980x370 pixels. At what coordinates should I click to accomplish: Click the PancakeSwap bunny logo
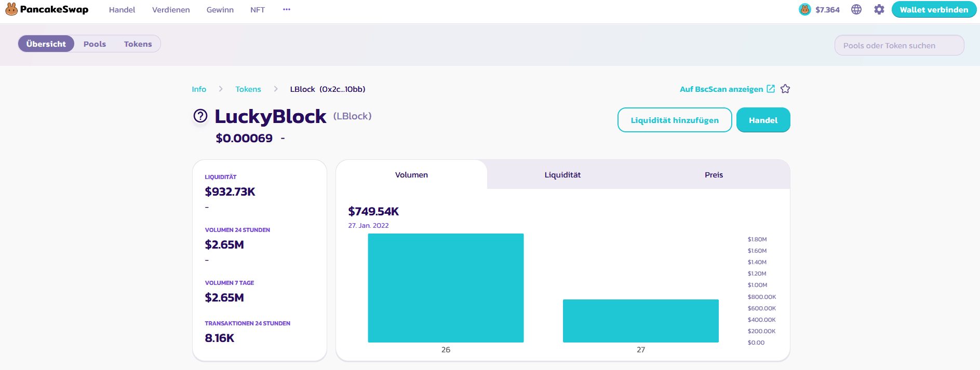pos(11,9)
